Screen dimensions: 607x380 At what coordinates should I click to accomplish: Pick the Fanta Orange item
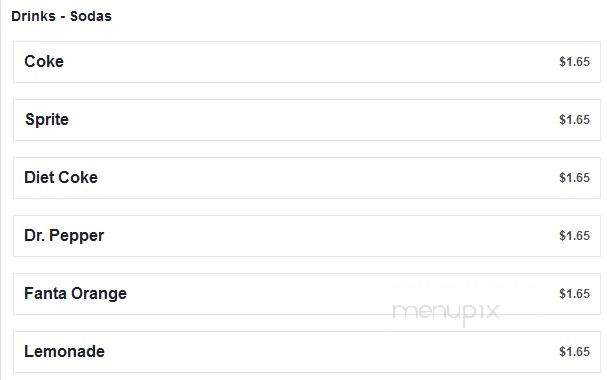pos(75,294)
